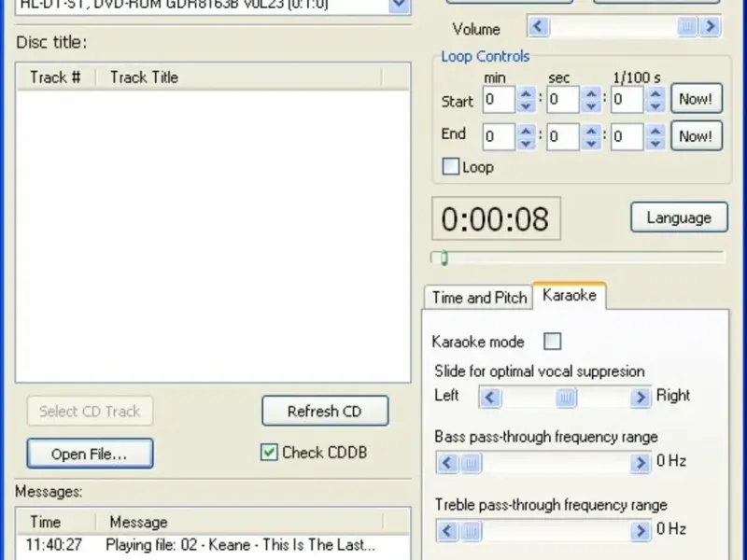Click volume slider left arrow

tap(539, 26)
